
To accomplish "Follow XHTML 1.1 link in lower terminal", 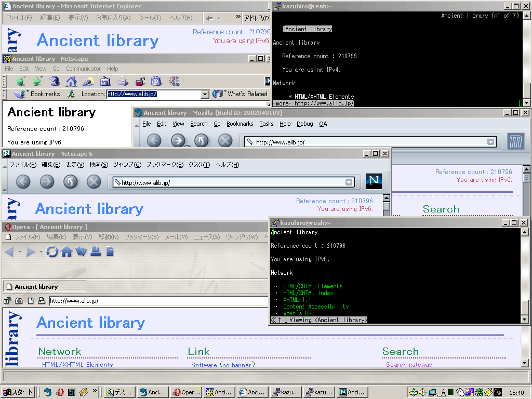I will [x=297, y=300].
